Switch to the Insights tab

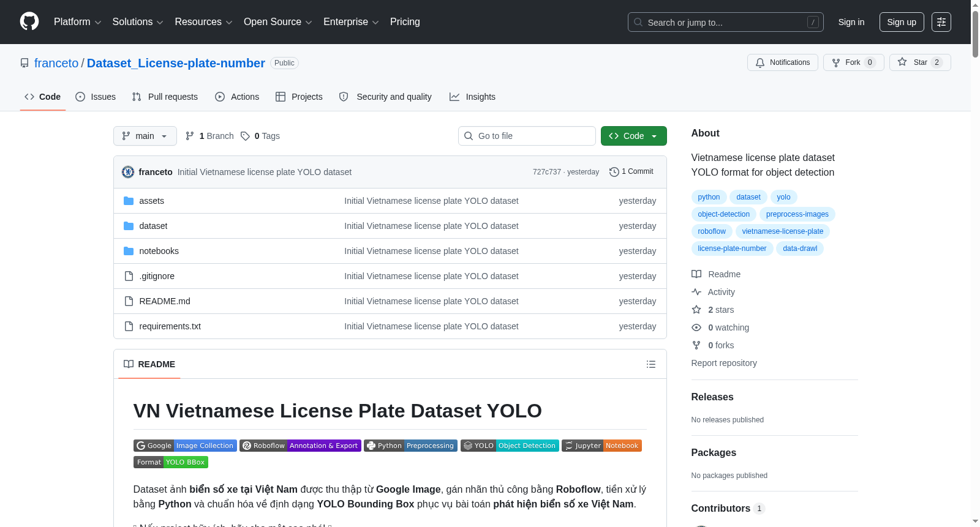tap(472, 97)
